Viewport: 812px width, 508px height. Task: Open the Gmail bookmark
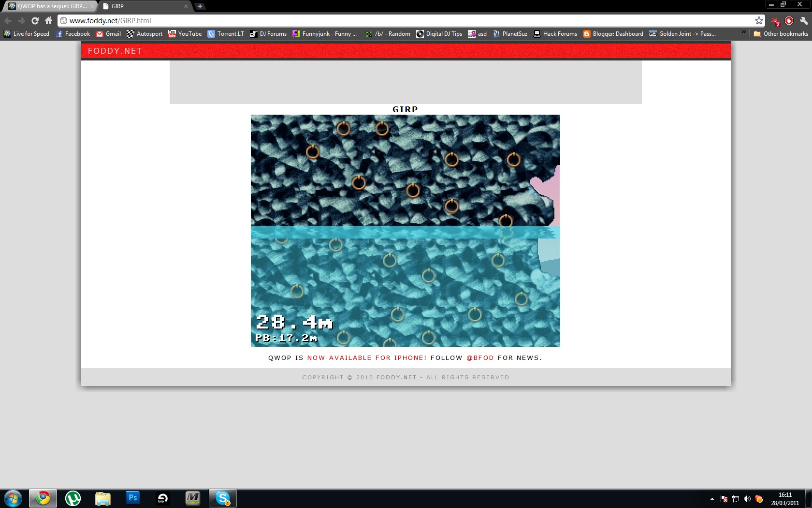[108, 34]
